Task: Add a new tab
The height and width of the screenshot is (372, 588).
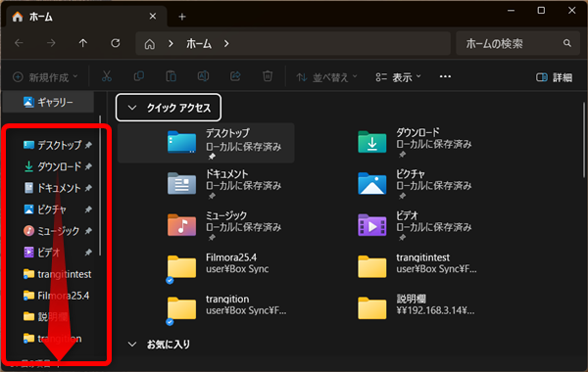Action: pos(182,17)
